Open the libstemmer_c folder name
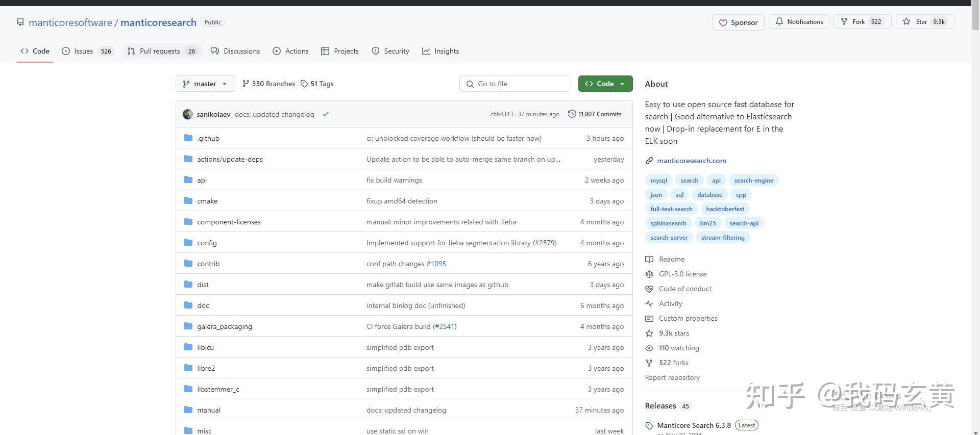The image size is (980, 435). pos(218,389)
